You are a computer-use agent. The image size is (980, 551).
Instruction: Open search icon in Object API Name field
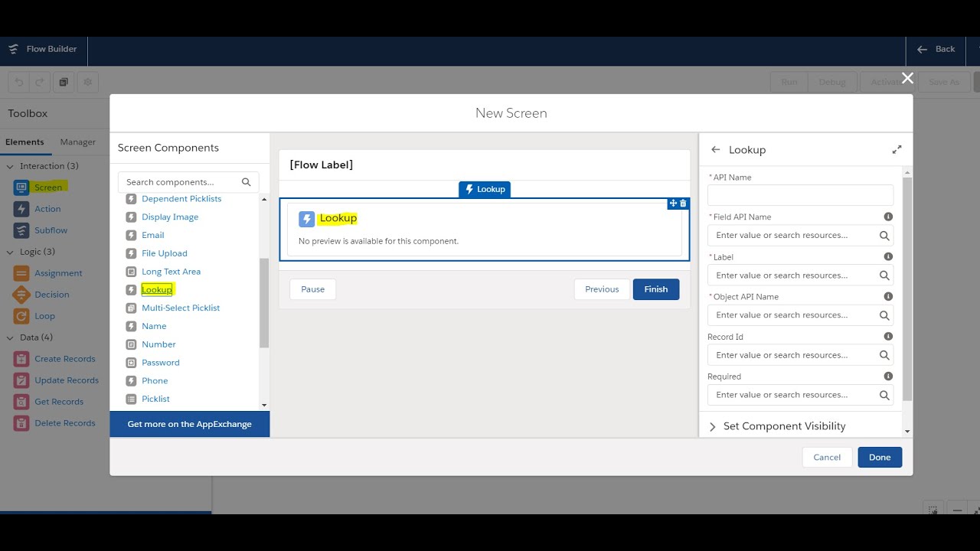(884, 315)
